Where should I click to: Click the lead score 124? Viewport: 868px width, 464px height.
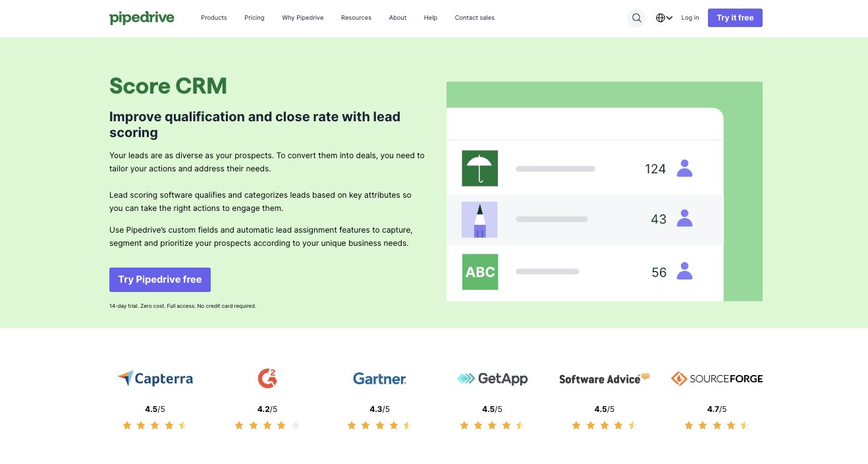[655, 169]
